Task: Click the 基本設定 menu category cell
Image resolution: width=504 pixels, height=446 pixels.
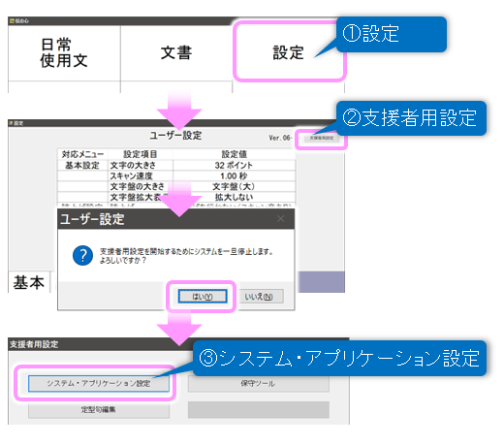Action: click(x=82, y=165)
